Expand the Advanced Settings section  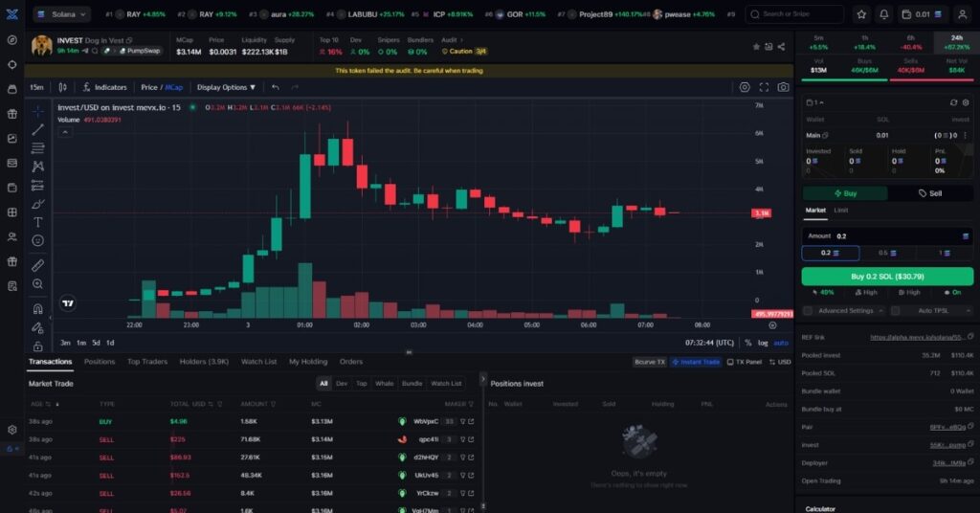point(880,310)
